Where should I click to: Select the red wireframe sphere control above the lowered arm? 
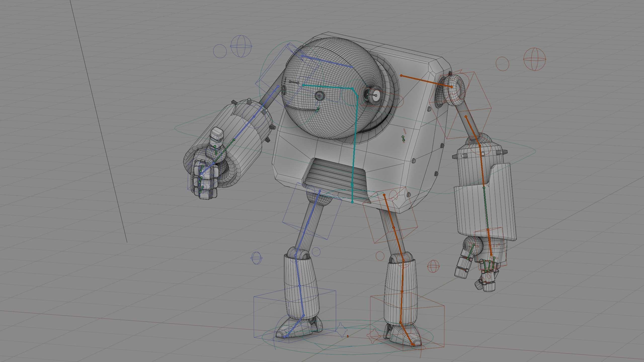(535, 59)
